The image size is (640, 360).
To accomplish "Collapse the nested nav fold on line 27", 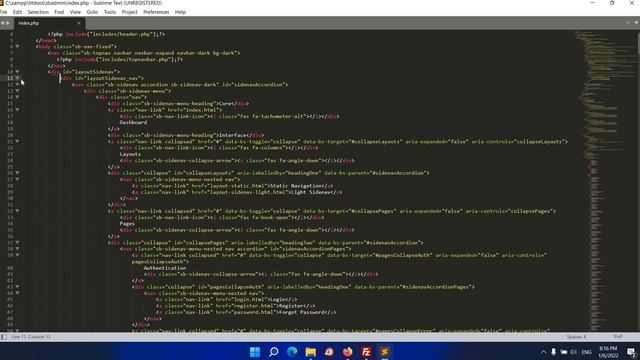I will 18,179.
